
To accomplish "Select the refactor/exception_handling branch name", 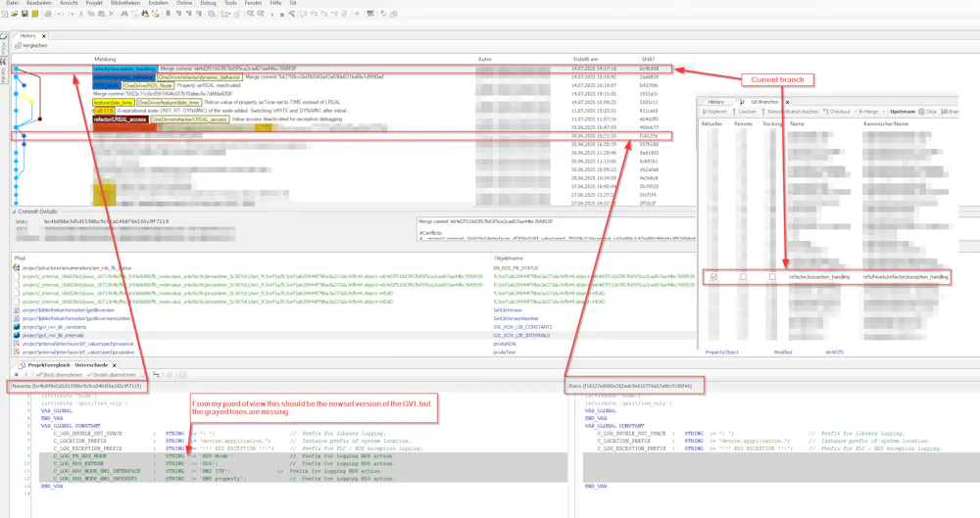I will pos(818,277).
